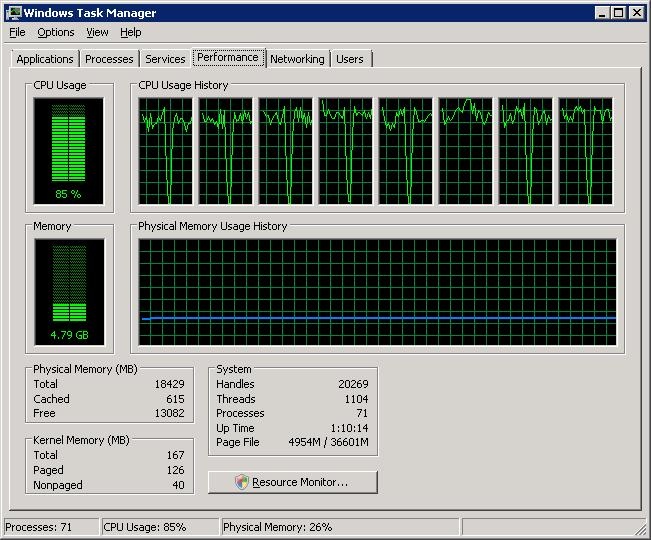Viewport: 651px width, 540px height.
Task: Click the Physical Memory Usage History graph
Action: tap(377, 292)
